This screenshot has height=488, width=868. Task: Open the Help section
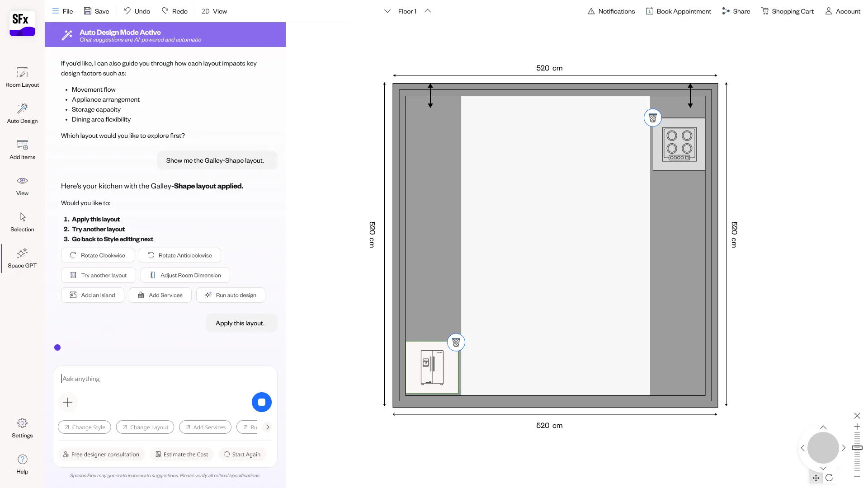pos(22,464)
